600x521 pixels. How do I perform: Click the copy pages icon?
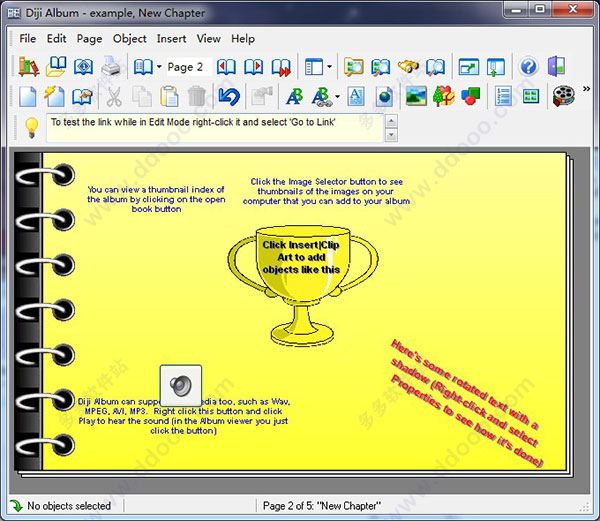[142, 96]
